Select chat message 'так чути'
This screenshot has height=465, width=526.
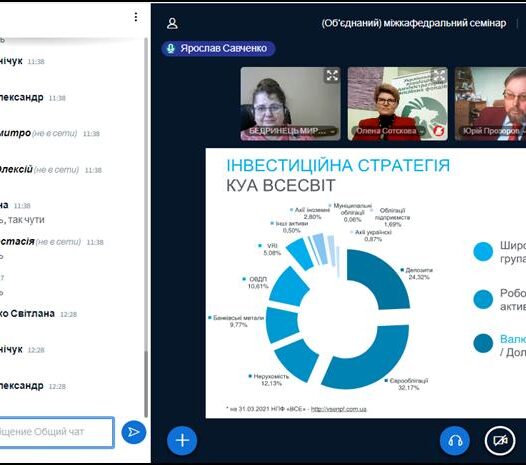(26, 220)
